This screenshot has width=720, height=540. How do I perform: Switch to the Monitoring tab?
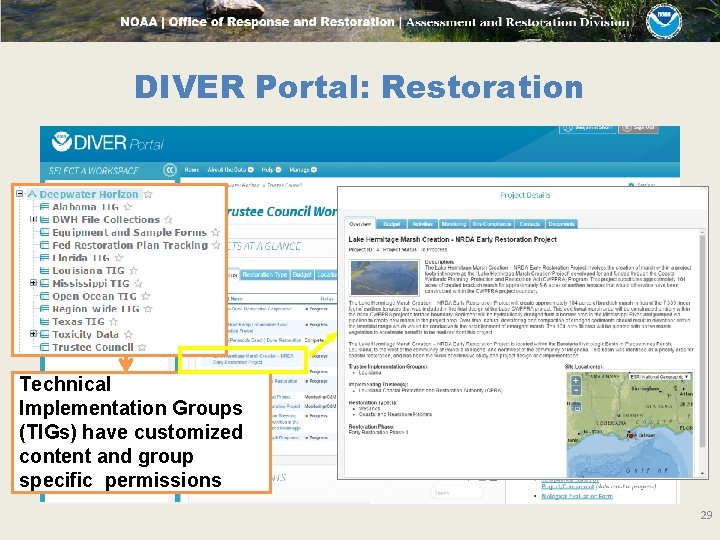[454, 224]
